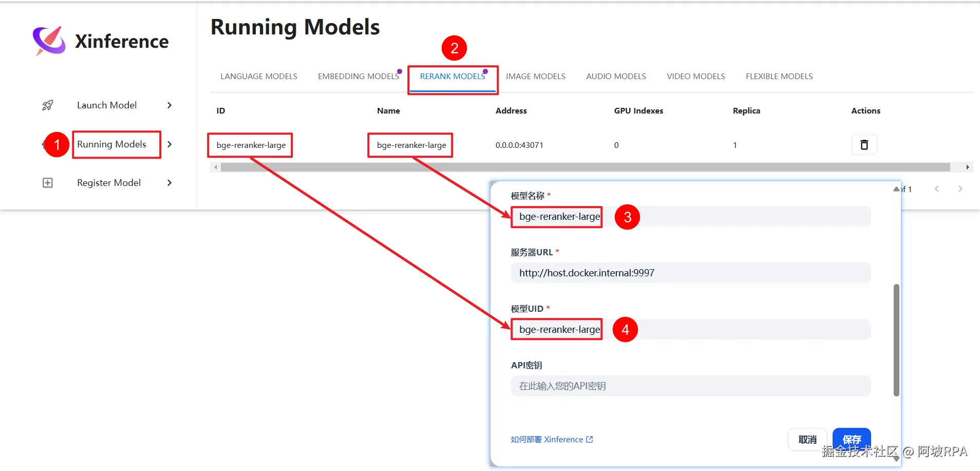Open the Launch Model sidebar item
The image size is (980, 471).
tap(107, 105)
